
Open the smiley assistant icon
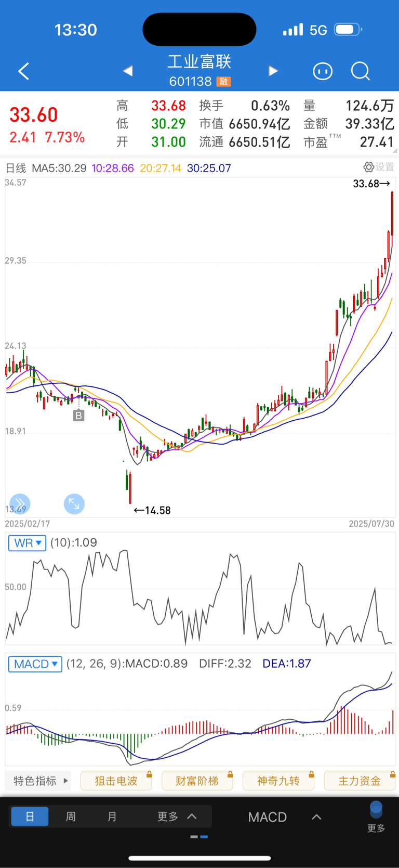[323, 71]
